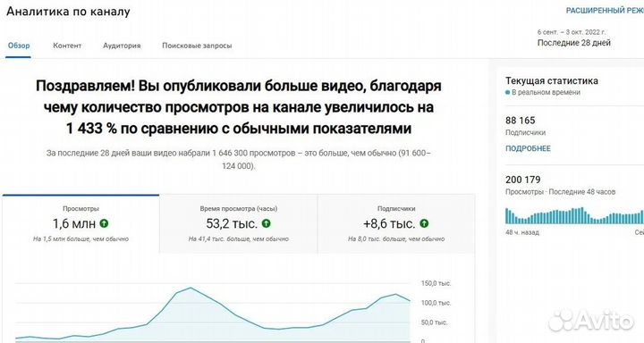Viewport: 644px width, 343px height.
Task: Select the Просмотры 1,6 млн metric card
Action: (80, 223)
